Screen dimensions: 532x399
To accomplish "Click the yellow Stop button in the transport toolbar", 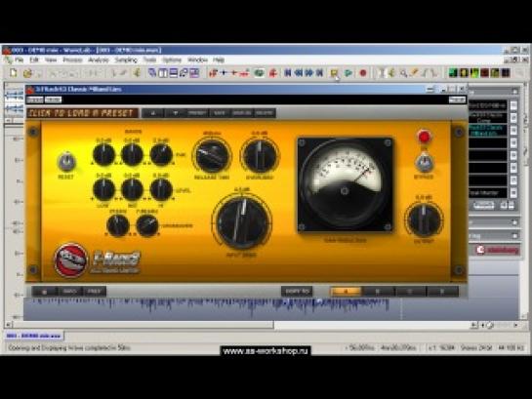I will pos(334,72).
